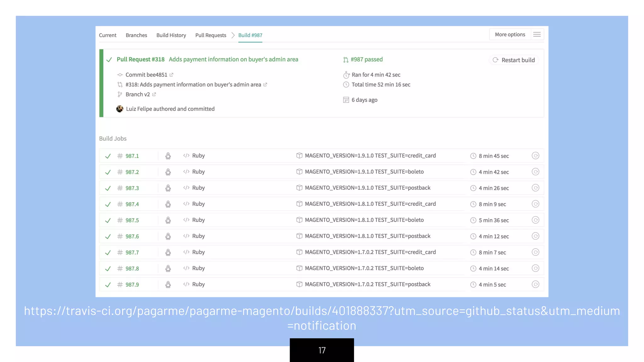Viewport: 644px width, 362px height.
Task: Click the hamburger menu icon beside More options
Action: (x=537, y=35)
